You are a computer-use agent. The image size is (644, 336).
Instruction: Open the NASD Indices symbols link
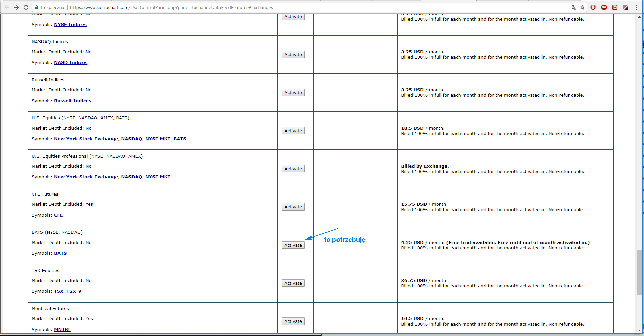(70, 63)
